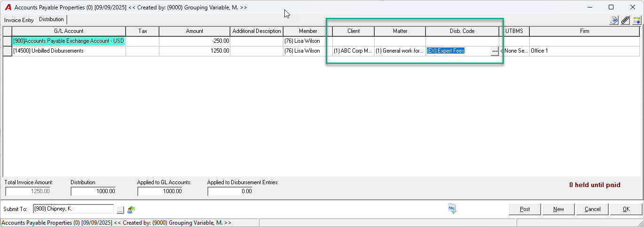Click the Amount column header
Viewport: 644px width, 227px height.
[195, 31]
